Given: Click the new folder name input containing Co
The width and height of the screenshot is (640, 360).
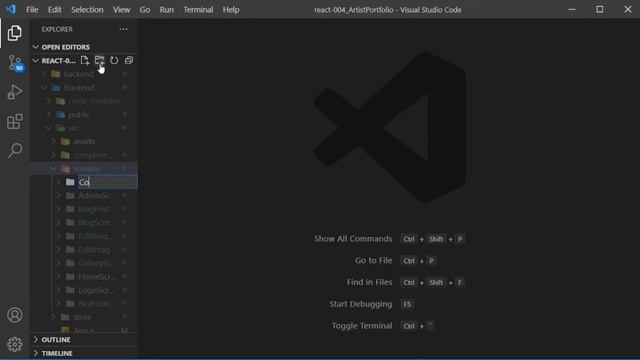Looking at the screenshot, I should click(108, 182).
